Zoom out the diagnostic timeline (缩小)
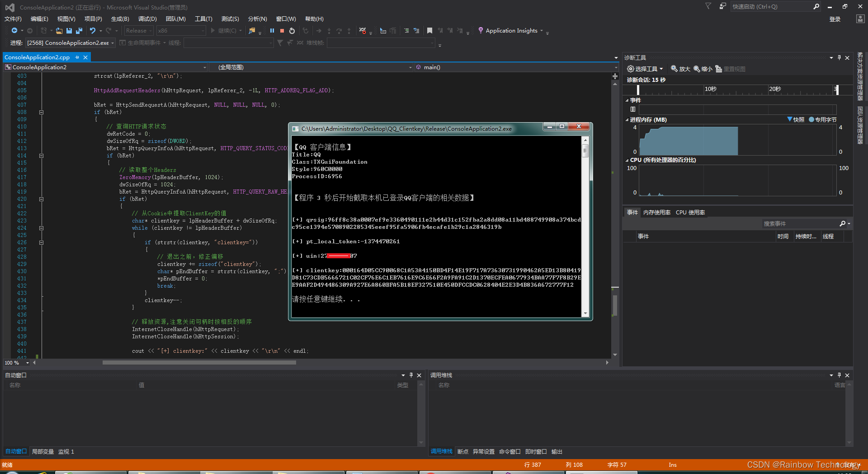Image resolution: width=868 pixels, height=474 pixels. coord(703,69)
